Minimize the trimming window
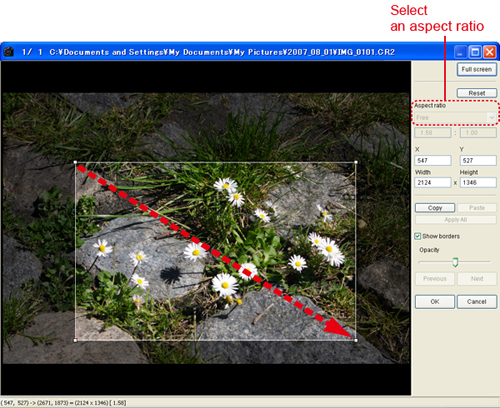500x408 pixels. pos(460,52)
